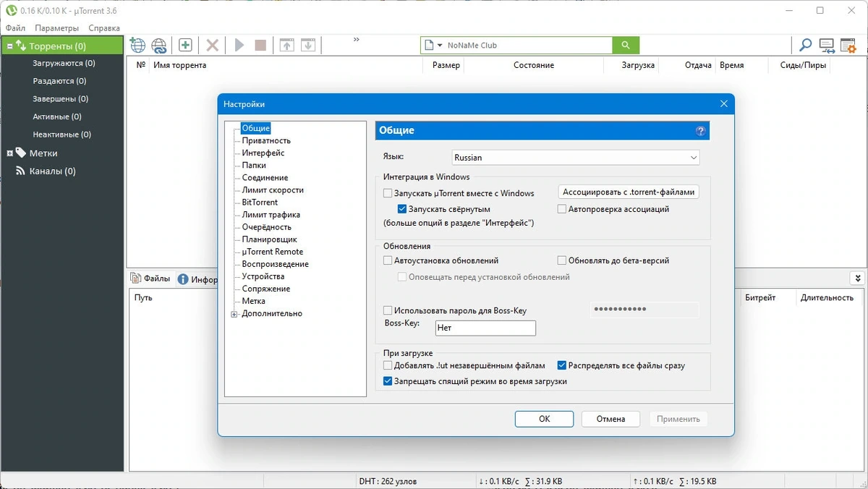The height and width of the screenshot is (489, 868).
Task: Enable Запускать µTorrent вместе с Windows
Action: pyautogui.click(x=388, y=193)
